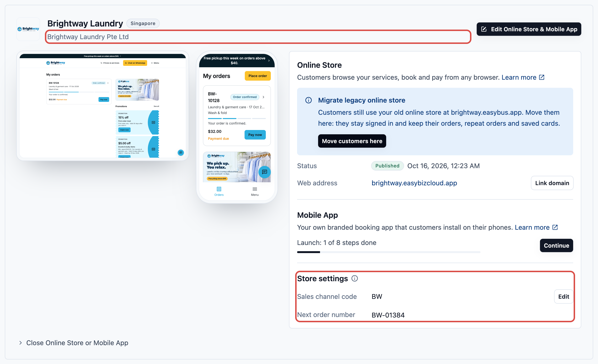Click the desktop store preview thumbnail

[x=102, y=106]
